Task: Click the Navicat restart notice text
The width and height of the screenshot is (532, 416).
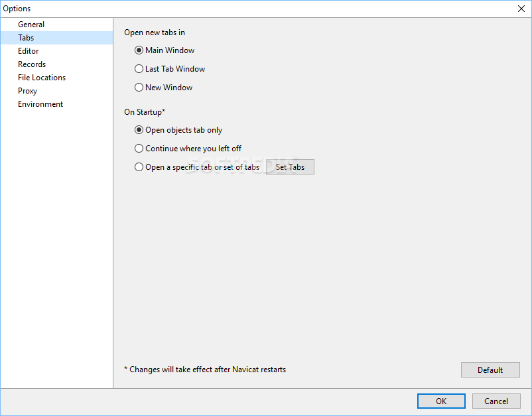Action: (x=205, y=370)
